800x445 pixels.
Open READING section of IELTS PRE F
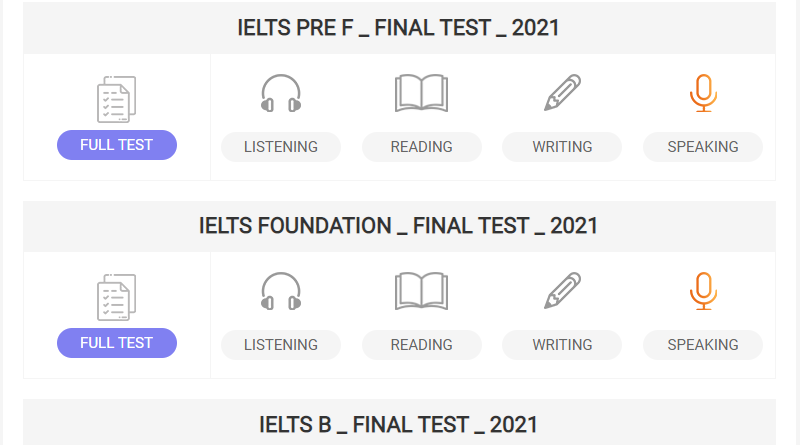pos(421,147)
